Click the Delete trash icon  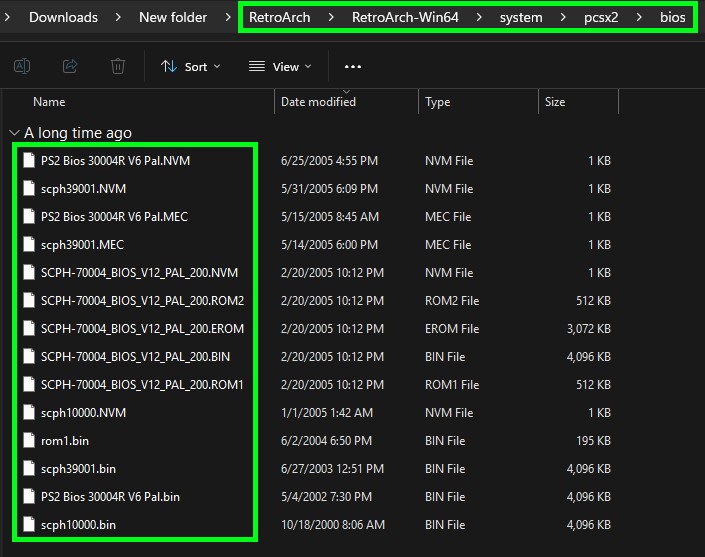[x=118, y=67]
